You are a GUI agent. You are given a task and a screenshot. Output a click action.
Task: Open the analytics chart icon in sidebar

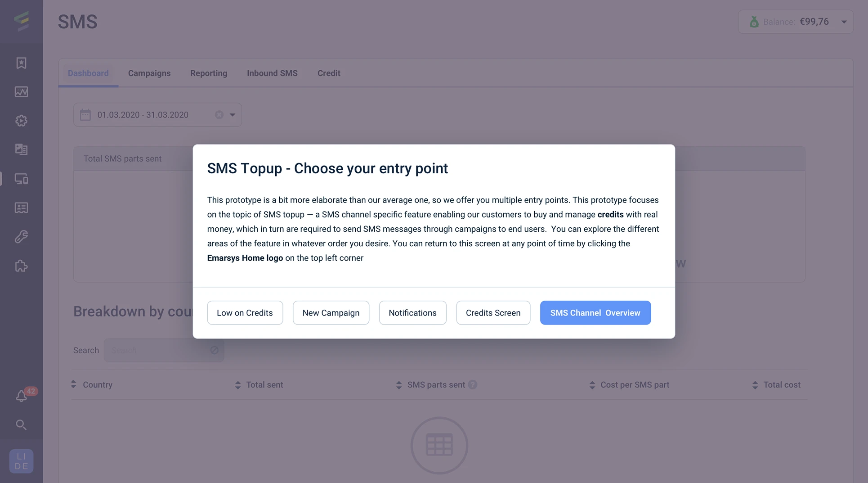[21, 92]
